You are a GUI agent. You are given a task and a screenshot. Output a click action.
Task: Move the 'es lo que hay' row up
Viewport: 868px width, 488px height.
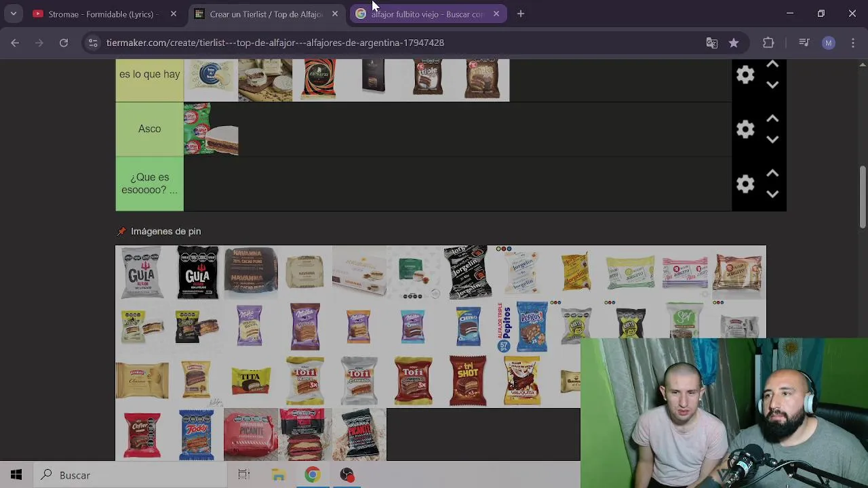click(772, 64)
